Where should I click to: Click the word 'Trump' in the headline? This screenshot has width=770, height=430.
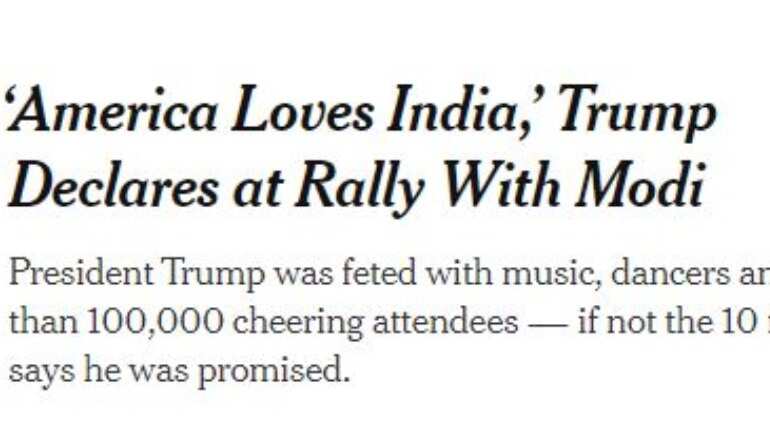point(638,114)
